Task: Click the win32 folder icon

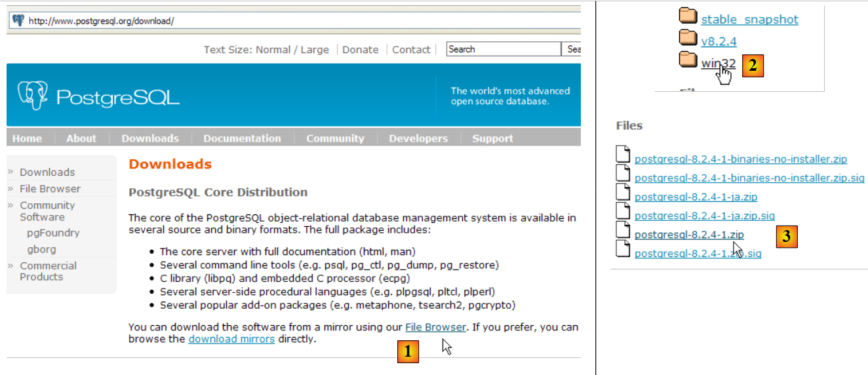Action: [x=688, y=61]
